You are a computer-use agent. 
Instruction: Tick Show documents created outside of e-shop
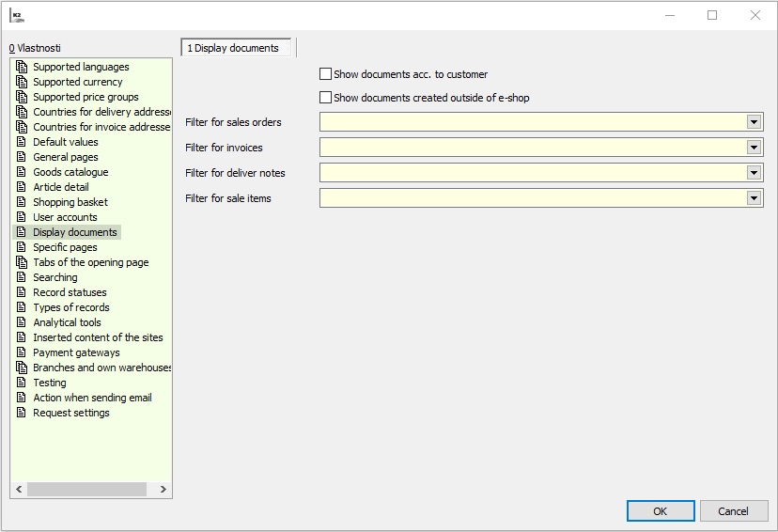click(x=326, y=98)
